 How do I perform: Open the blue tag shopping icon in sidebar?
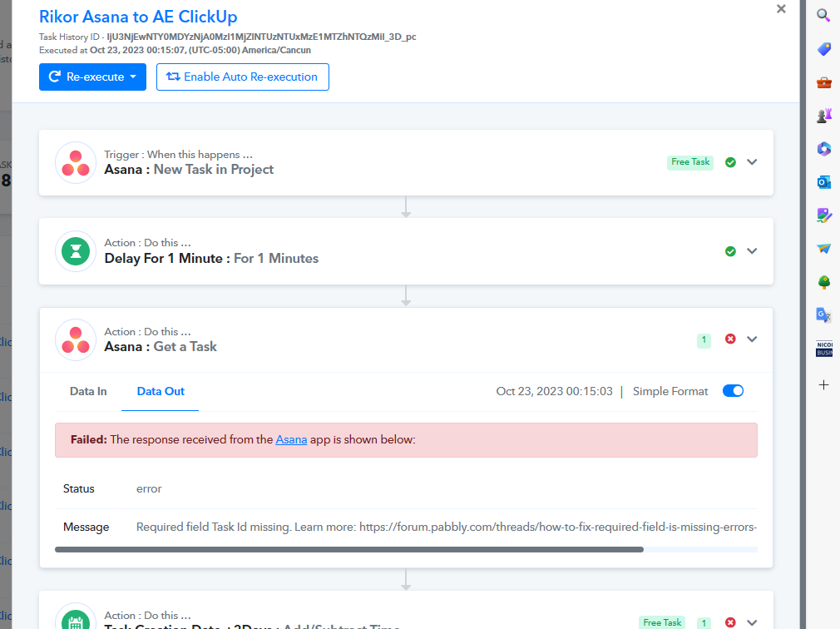824,49
